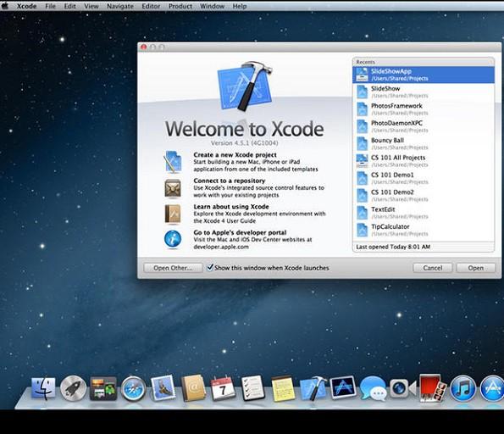Open iTunes from the Dock
504x434 pixels.
[x=462, y=388]
